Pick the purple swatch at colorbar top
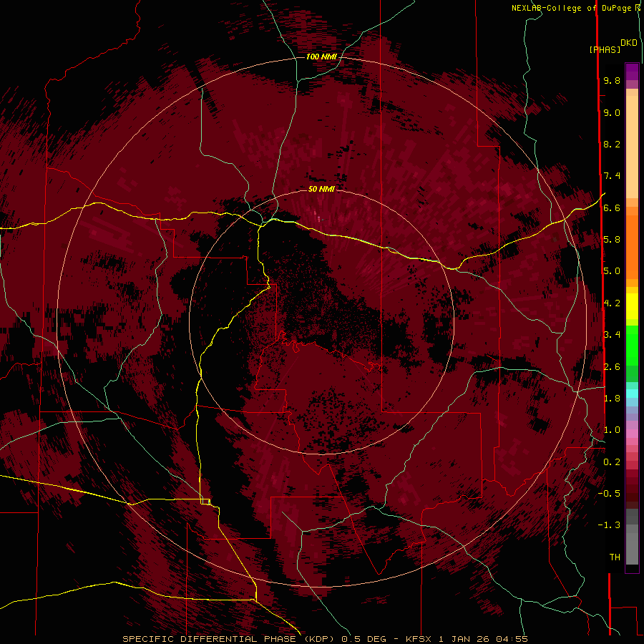The width and height of the screenshot is (644, 644). click(x=632, y=72)
